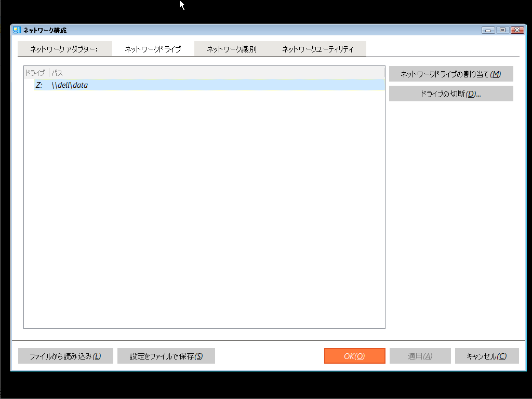Click the パス column header

(x=57, y=73)
